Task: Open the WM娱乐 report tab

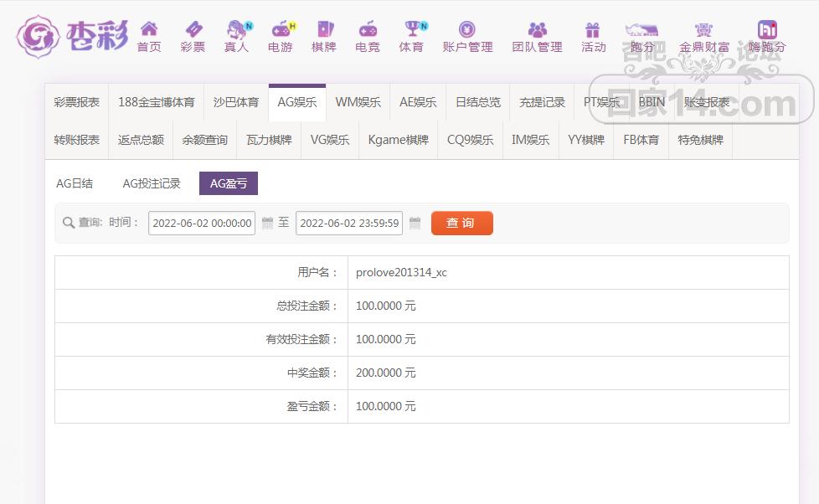Action: [x=358, y=102]
